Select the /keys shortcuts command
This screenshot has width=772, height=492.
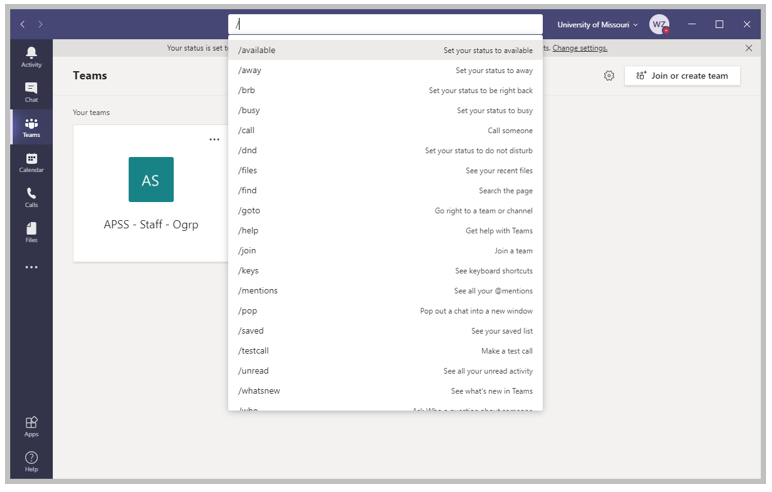pos(385,270)
